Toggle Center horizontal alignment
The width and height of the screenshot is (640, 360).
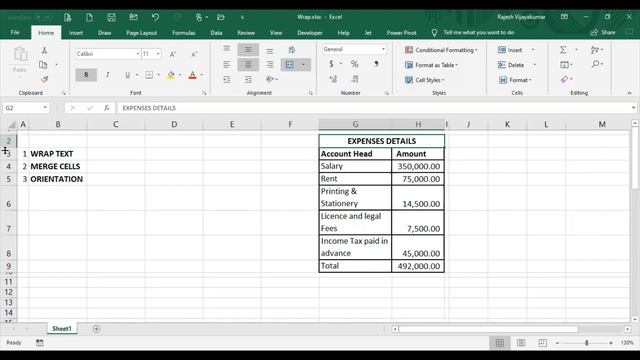[248, 64]
